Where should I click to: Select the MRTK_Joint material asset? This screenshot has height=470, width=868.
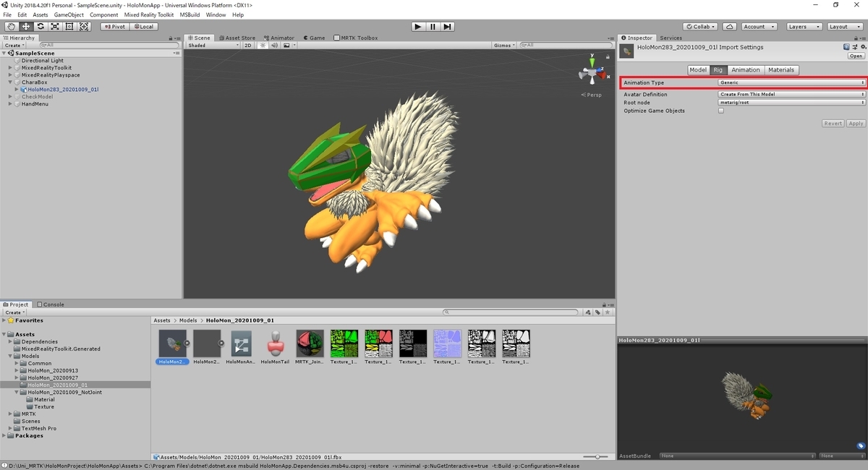tap(310, 346)
